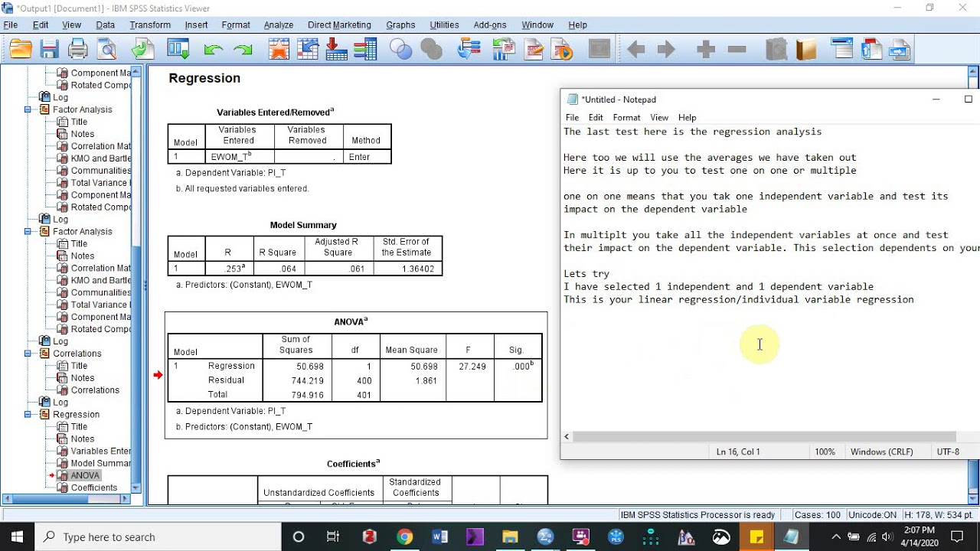980x551 pixels.
Task: Click the Export output icon with green arrow
Action: click(142, 51)
